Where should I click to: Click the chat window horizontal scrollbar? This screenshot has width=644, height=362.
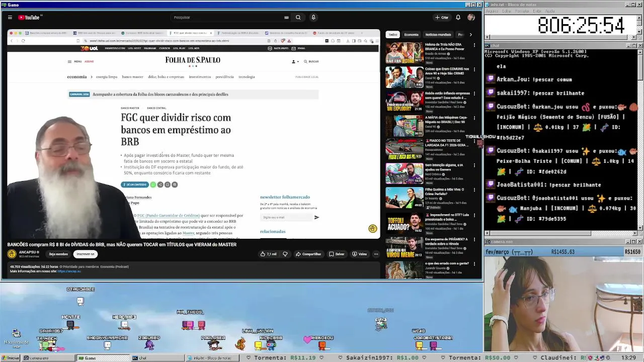(x=560, y=233)
